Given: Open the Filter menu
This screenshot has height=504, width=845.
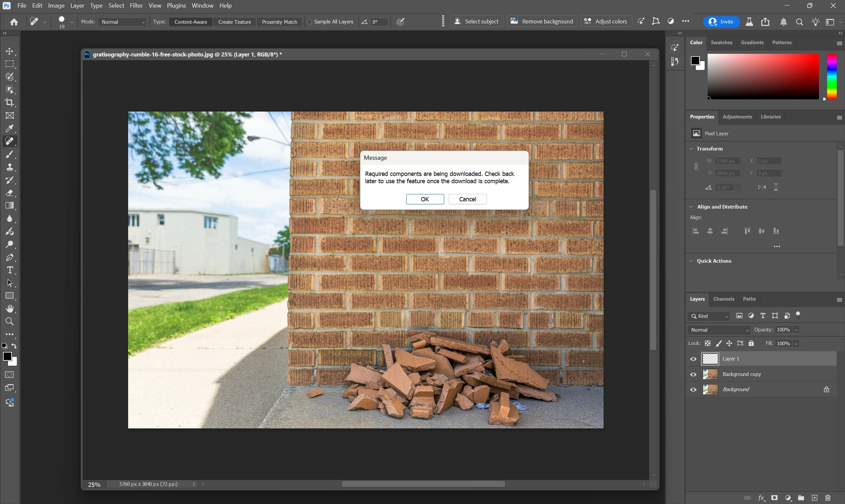Looking at the screenshot, I should click(x=136, y=5).
